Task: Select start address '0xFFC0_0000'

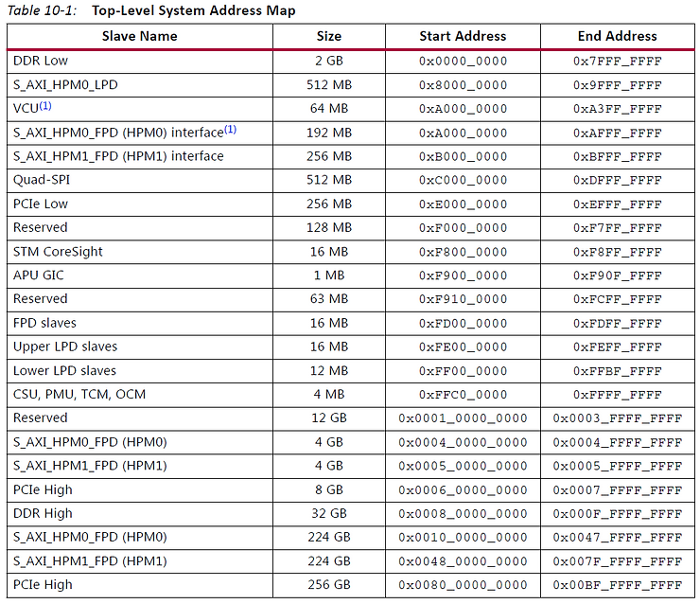Action: [x=463, y=395]
